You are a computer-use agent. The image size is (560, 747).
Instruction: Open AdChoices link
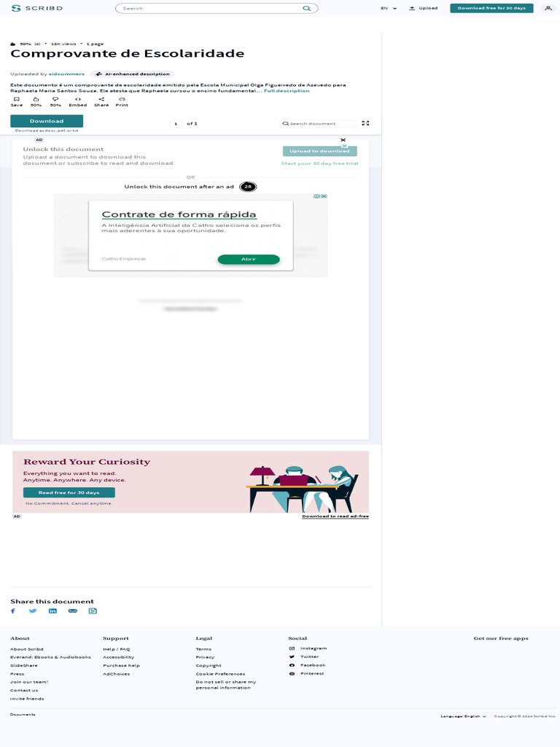click(116, 673)
